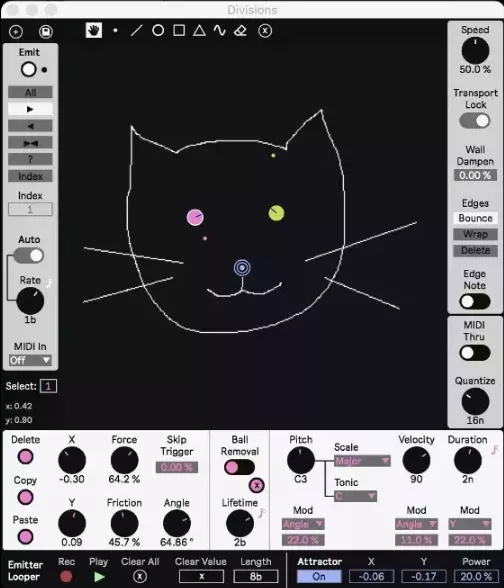The image size is (504, 588).
Task: Select the line drawing tool
Action: [x=136, y=30]
